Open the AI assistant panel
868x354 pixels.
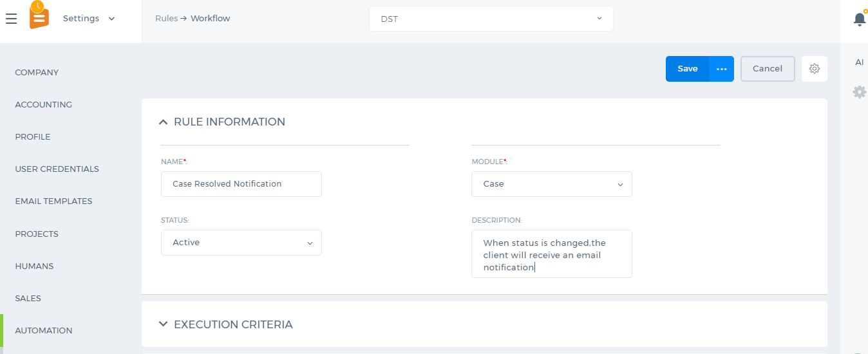859,62
